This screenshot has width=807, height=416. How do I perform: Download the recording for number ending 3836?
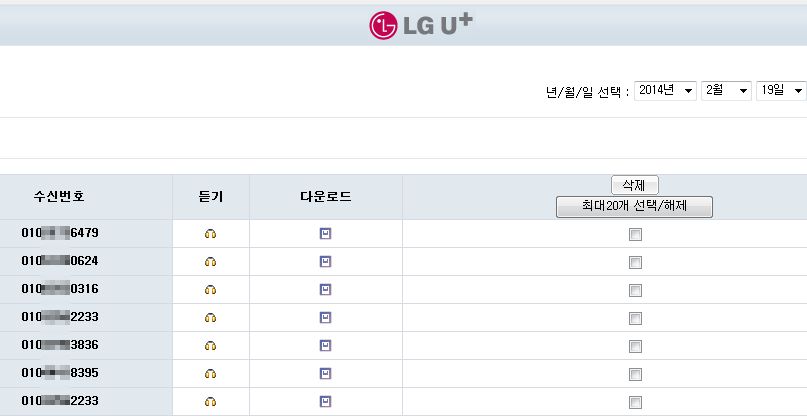(x=325, y=345)
